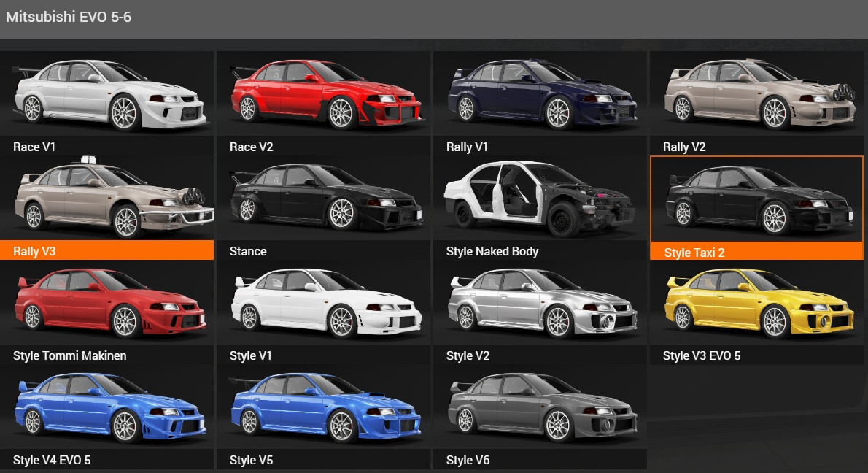Select the Rally V3 car with roof light

pos(106,198)
